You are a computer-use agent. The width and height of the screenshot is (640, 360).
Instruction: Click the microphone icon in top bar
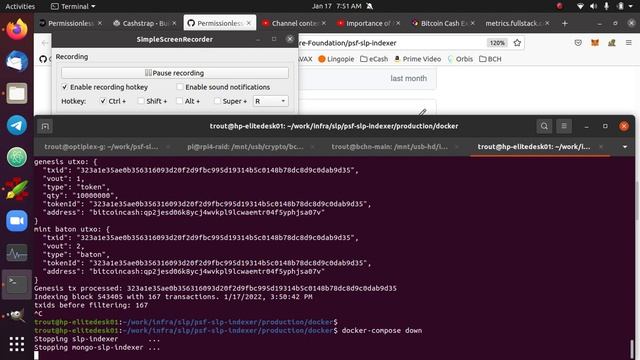click(x=607, y=6)
